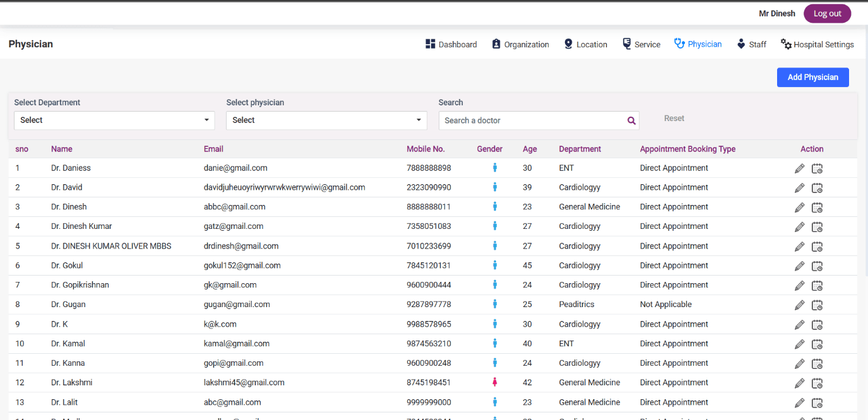This screenshot has height=420, width=868.
Task: Click the Add Physician button
Action: pyautogui.click(x=812, y=77)
